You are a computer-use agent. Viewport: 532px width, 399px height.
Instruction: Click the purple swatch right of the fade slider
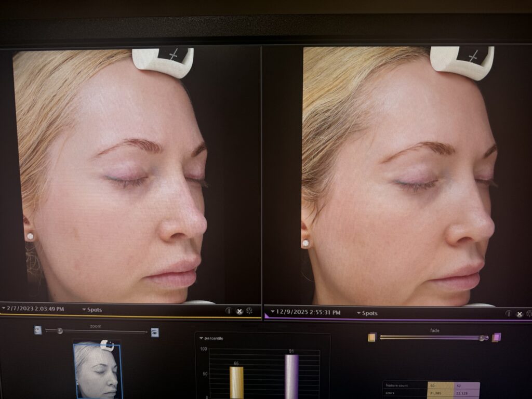point(496,337)
